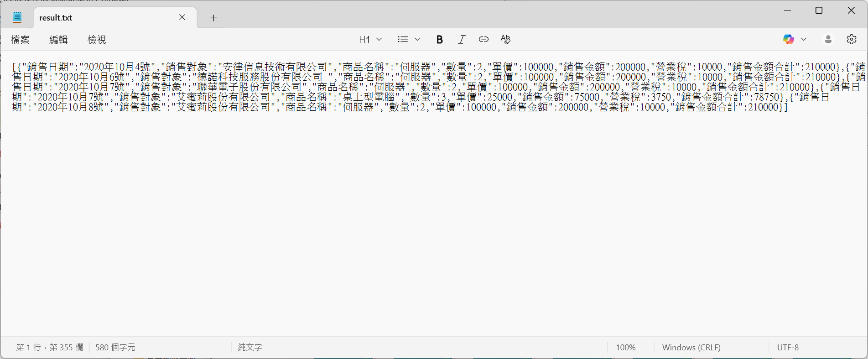The height and width of the screenshot is (359, 868).
Task: Open Notepad settings gear
Action: (852, 40)
